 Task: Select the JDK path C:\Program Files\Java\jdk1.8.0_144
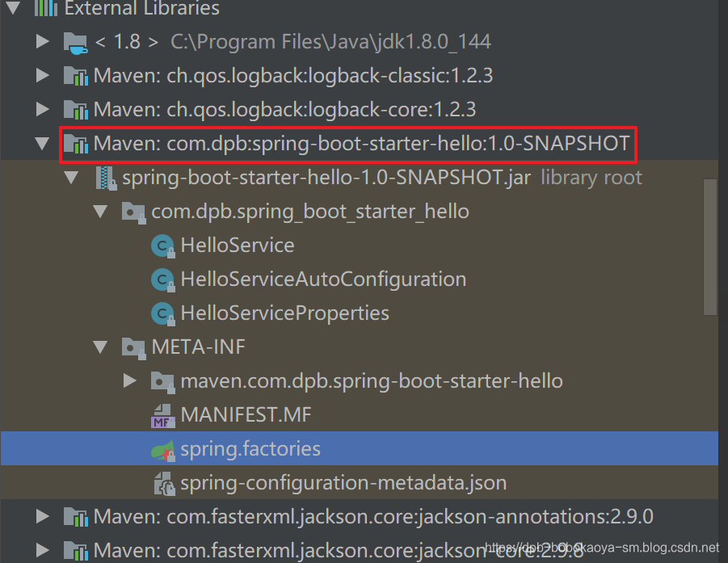click(330, 42)
